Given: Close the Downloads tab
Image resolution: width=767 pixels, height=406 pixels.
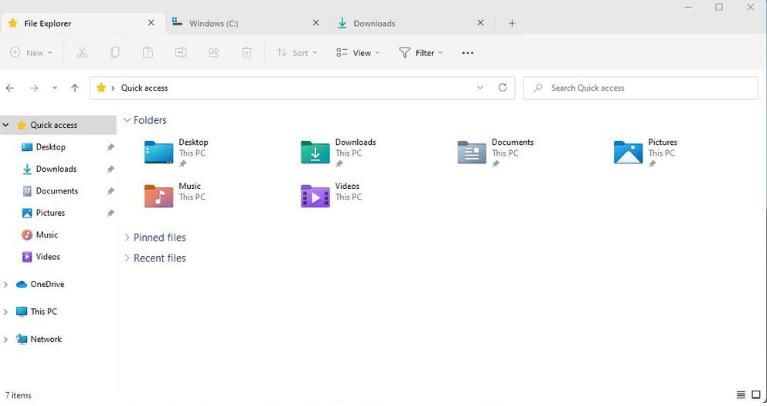Looking at the screenshot, I should click(x=480, y=23).
